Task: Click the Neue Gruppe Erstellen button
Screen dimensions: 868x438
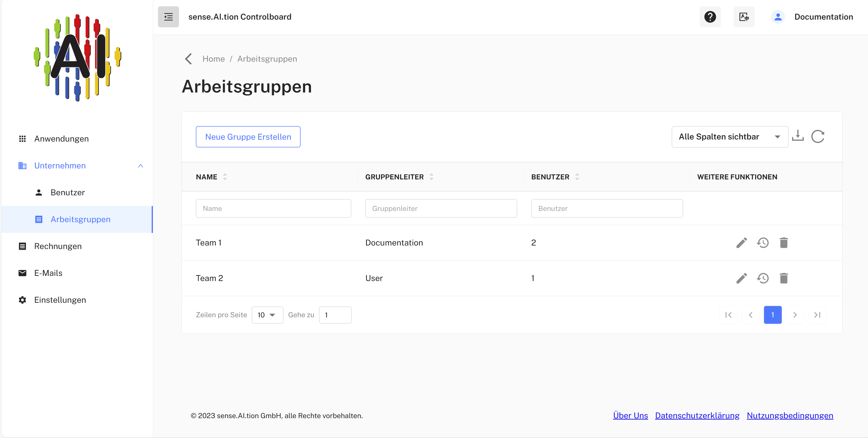Action: coord(248,137)
